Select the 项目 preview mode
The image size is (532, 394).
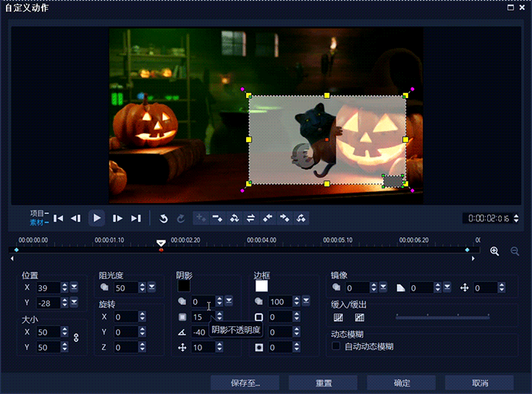(37, 213)
